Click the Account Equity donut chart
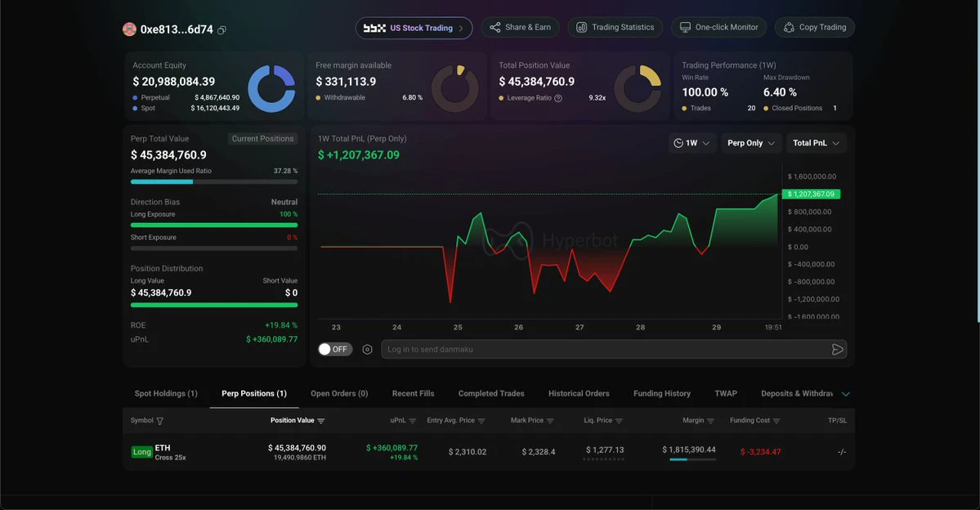Image resolution: width=980 pixels, height=510 pixels. [x=271, y=89]
